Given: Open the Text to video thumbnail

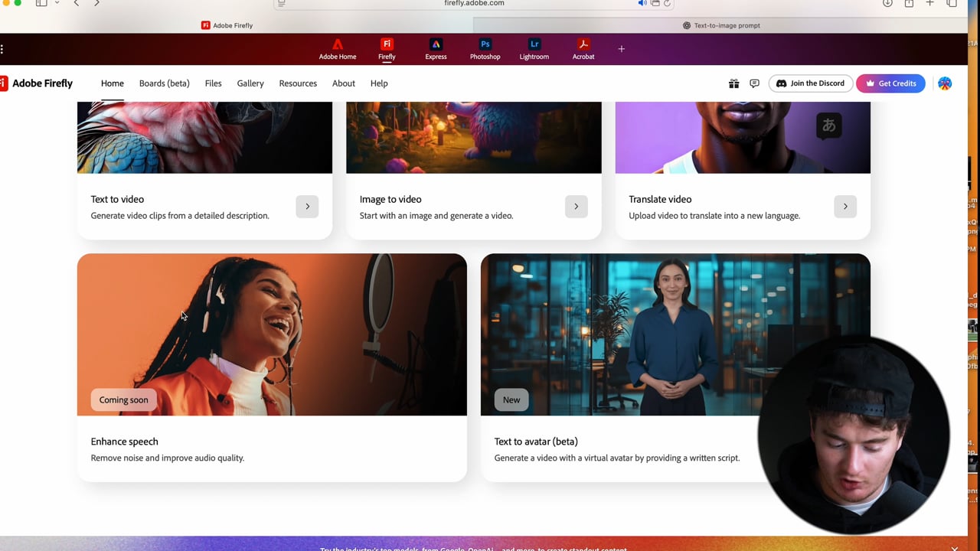Looking at the screenshot, I should coord(204,138).
